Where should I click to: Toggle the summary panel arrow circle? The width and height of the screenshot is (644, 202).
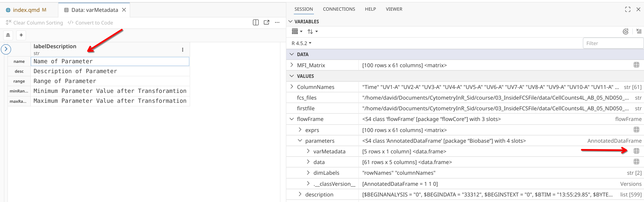6,49
